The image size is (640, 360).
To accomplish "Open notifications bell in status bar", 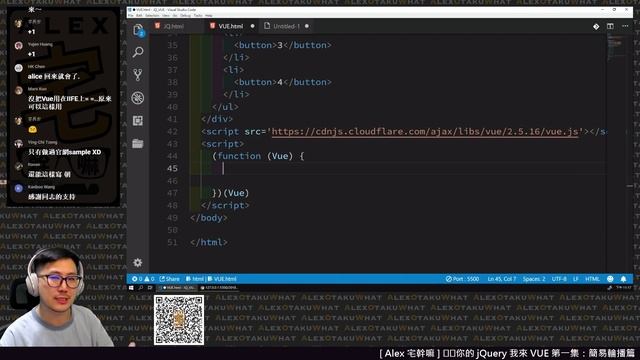I will pyautogui.click(x=623, y=279).
